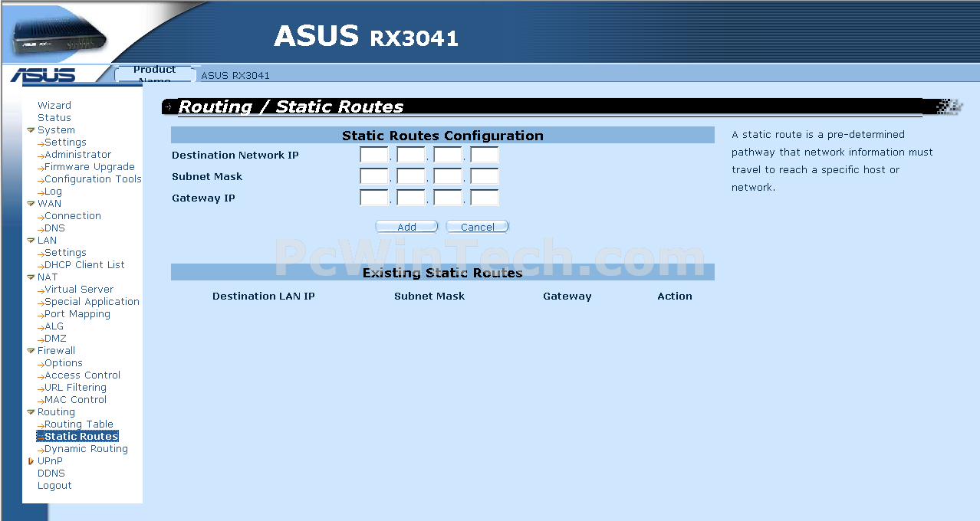980x521 pixels.
Task: Collapse the Routing section triangle
Action: point(31,412)
